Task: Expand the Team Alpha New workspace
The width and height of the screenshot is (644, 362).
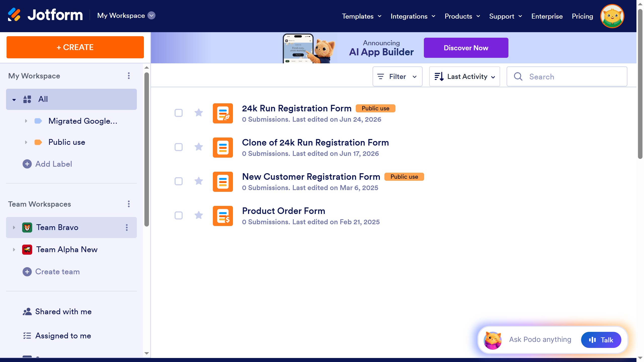Action: (14, 250)
